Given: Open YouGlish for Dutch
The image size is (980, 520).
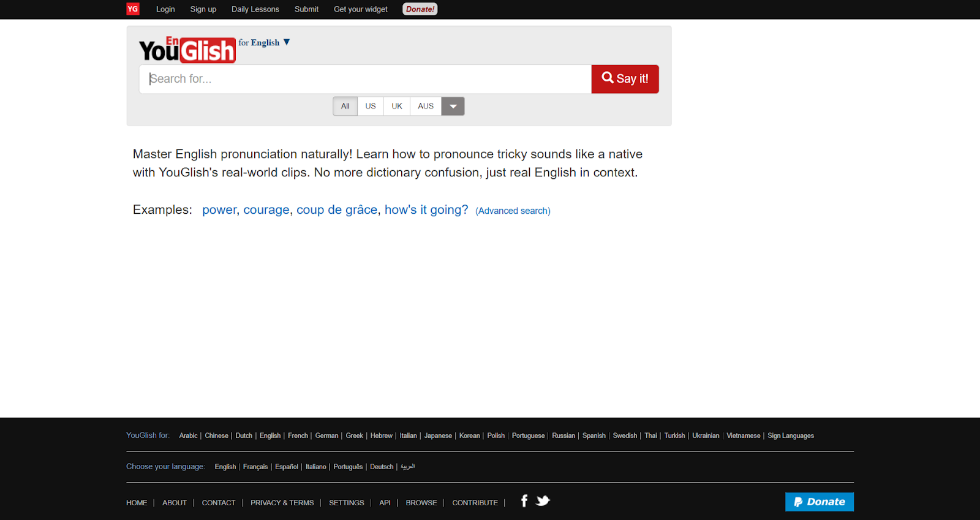Looking at the screenshot, I should [244, 435].
